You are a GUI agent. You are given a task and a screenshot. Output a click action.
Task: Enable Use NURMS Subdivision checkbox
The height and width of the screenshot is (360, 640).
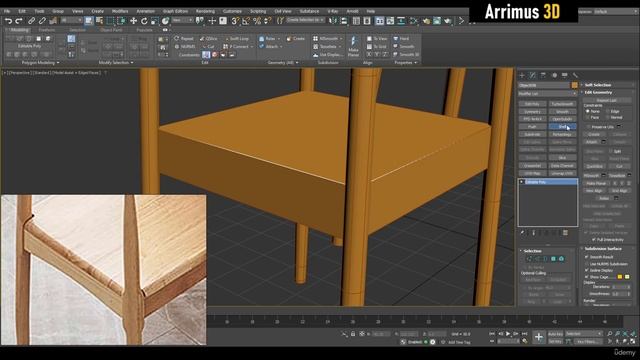(587, 264)
